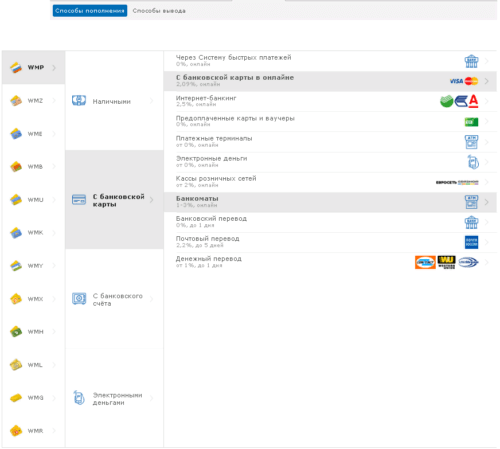Expand the С банковской карты chevron
This screenshot has height=449, width=500.
pos(151,200)
